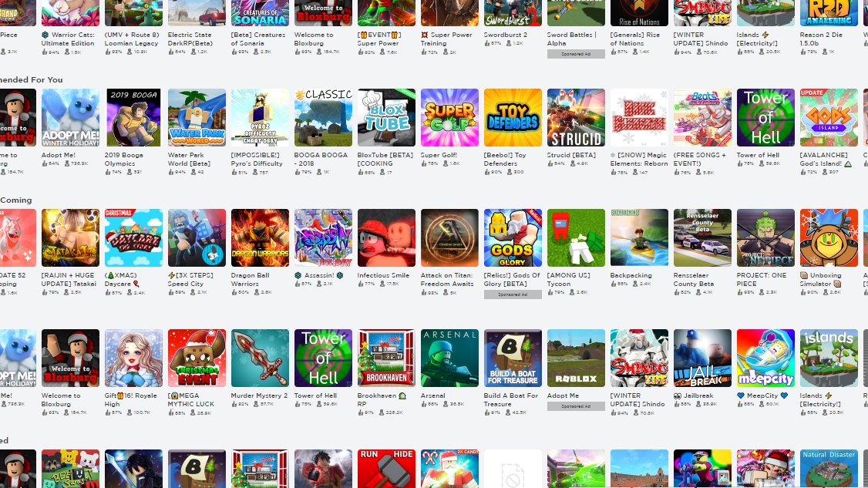
Task: Click the Backpacking game thumbnail
Action: point(639,237)
